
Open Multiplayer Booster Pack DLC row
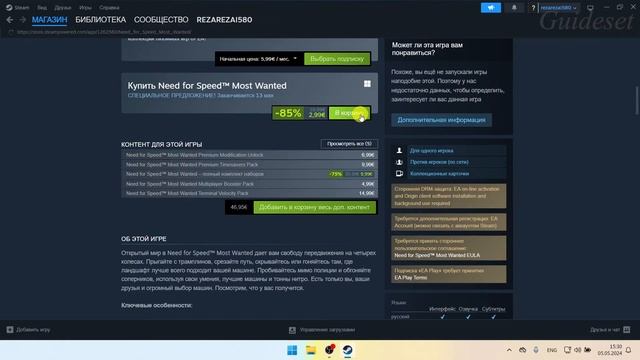tap(249, 184)
